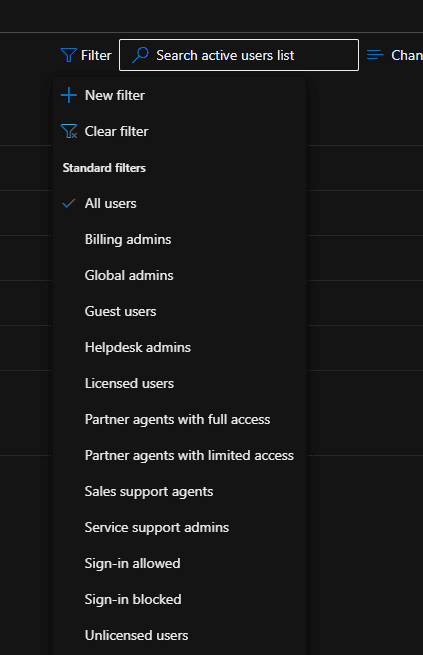Click the checkmark next to All users
Screen dimensions: 423x655
coord(68,203)
